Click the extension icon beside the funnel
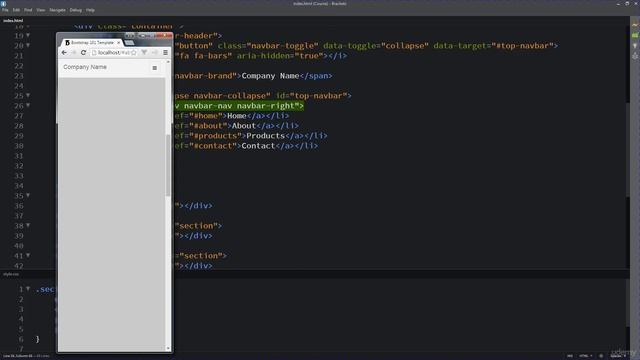640x360 pixels. click(x=154, y=53)
